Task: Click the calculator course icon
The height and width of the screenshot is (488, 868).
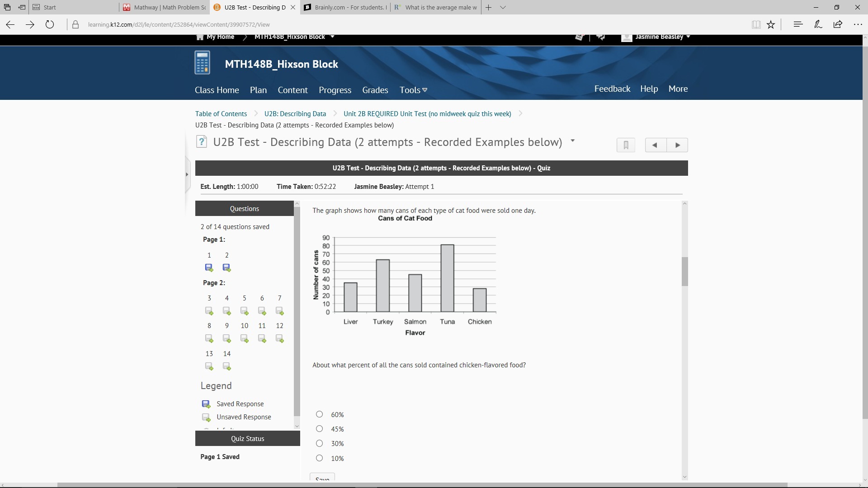Action: pos(202,63)
